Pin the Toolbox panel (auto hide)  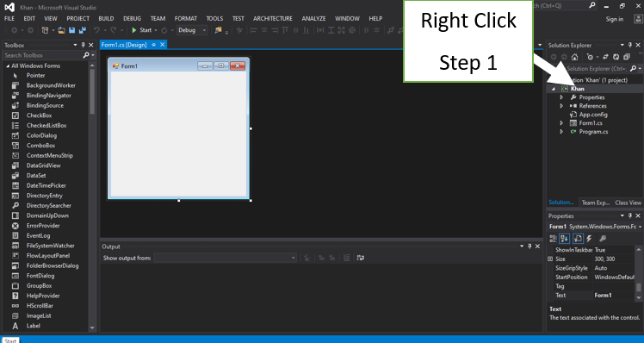[x=83, y=45]
